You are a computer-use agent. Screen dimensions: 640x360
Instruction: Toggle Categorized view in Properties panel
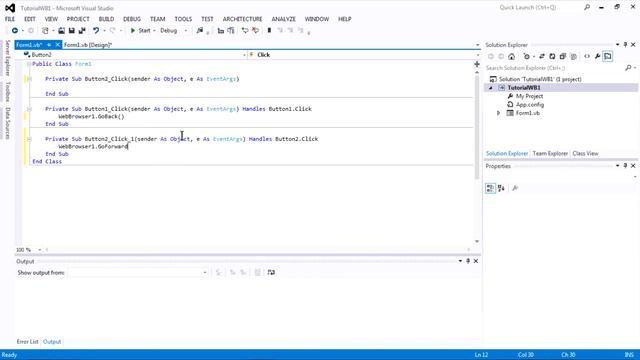pos(490,188)
